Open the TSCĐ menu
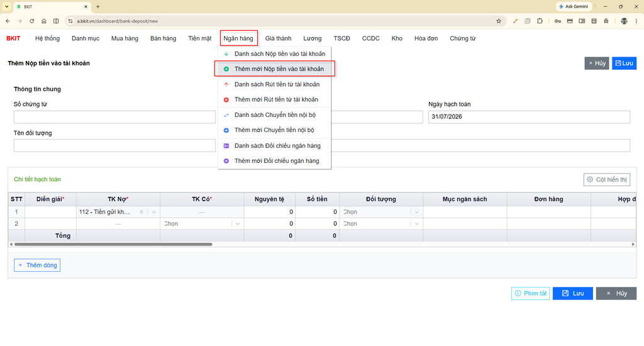The width and height of the screenshot is (644, 346). point(341,38)
